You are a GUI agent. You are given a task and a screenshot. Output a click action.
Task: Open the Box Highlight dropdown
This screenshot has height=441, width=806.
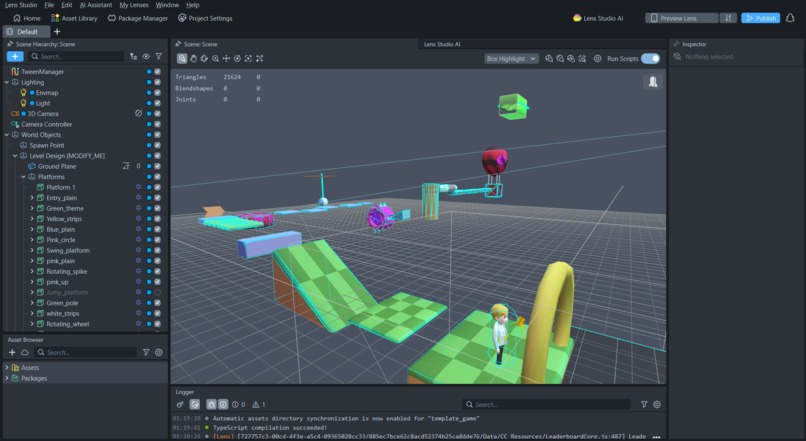[x=511, y=59]
